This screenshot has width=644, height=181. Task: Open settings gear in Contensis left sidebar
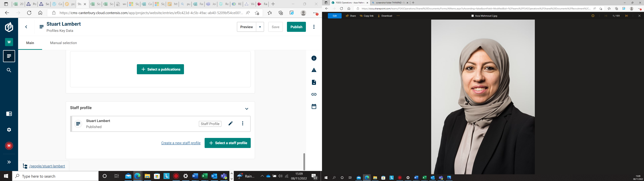click(x=9, y=130)
